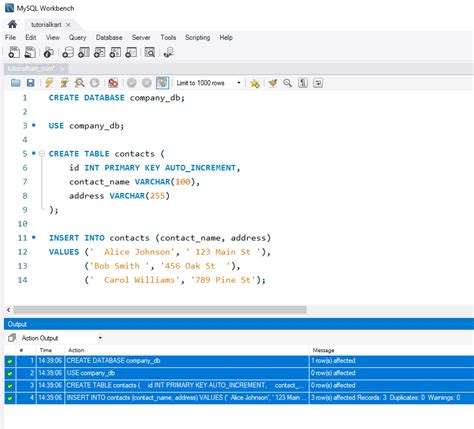The width and height of the screenshot is (474, 429).
Task: Execute the whole script with lightning icon
Action: [x=49, y=83]
